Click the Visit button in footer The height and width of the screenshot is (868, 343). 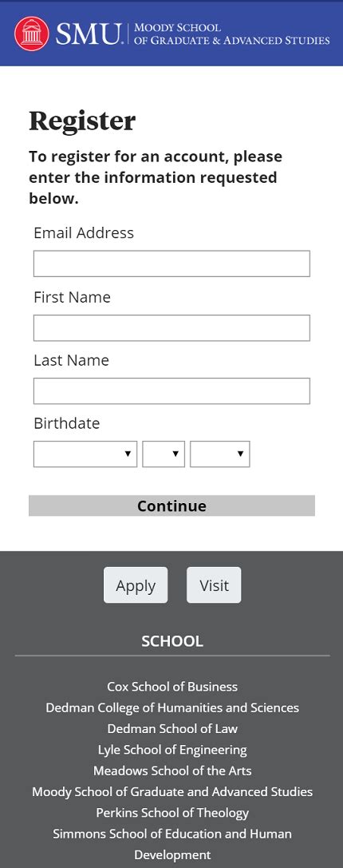pos(214,585)
